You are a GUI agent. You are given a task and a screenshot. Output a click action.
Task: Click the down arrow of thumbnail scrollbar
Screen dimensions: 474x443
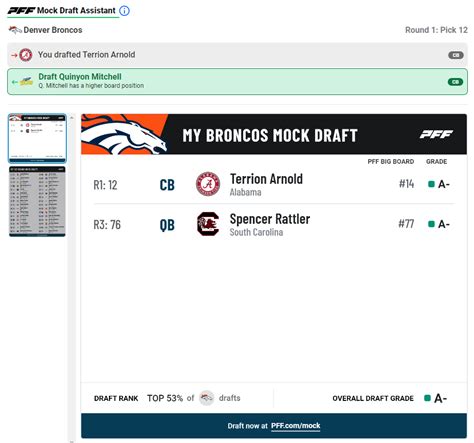pos(72,441)
